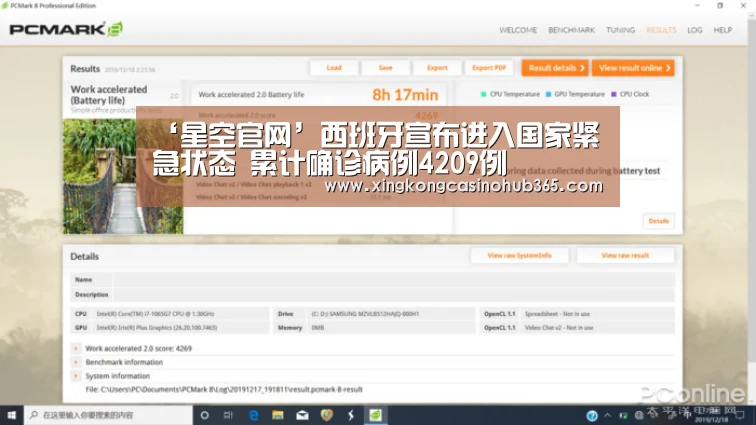Click the Video Chat v2 - Not in use text
Image resolution: width=756 pixels, height=425 pixels.
click(559, 328)
